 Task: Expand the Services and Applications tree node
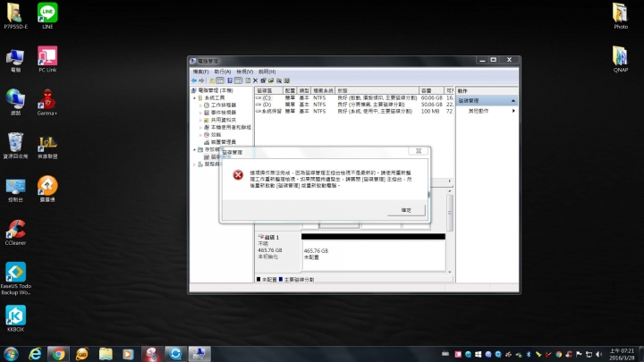[195, 164]
